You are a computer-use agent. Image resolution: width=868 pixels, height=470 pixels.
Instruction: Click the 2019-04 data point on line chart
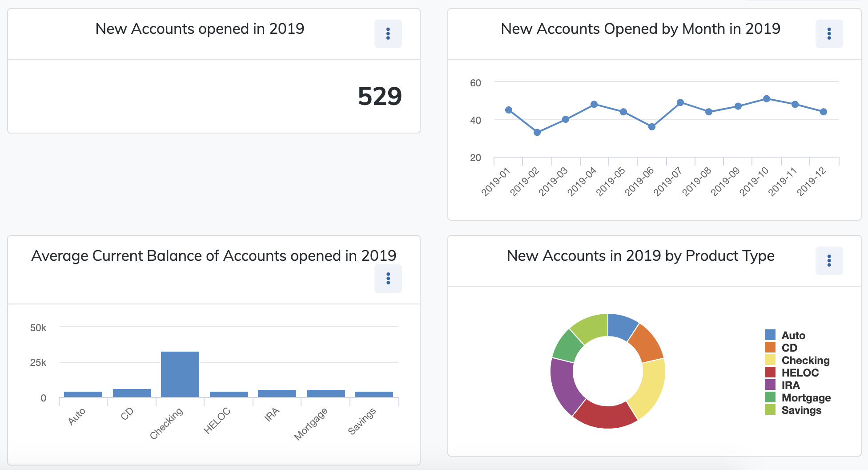pyautogui.click(x=594, y=104)
